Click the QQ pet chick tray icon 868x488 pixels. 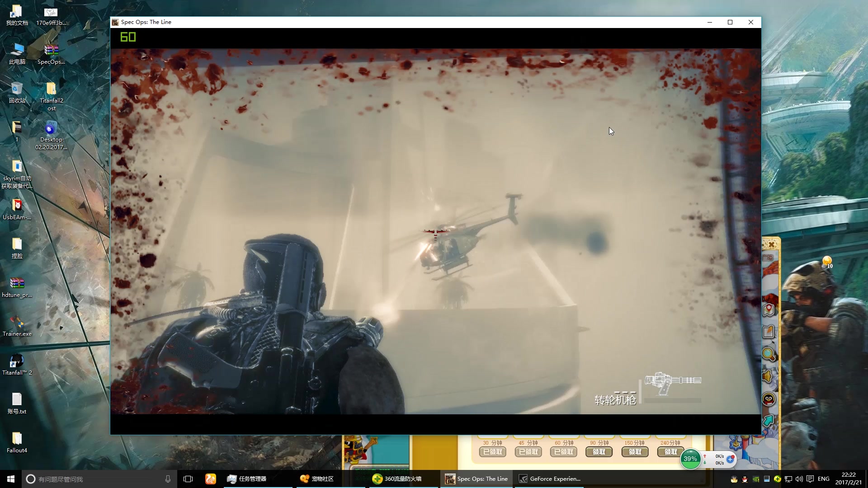pyautogui.click(x=734, y=479)
